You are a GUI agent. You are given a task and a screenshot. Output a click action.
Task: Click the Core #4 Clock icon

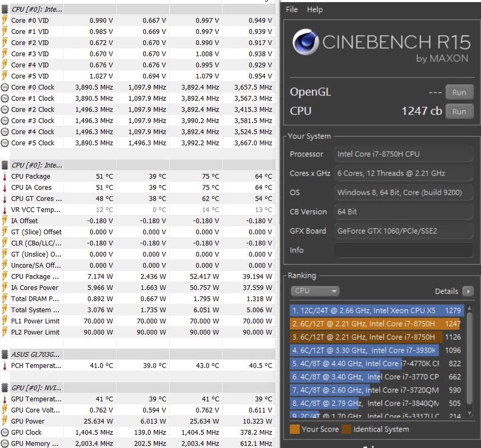pyautogui.click(x=5, y=132)
